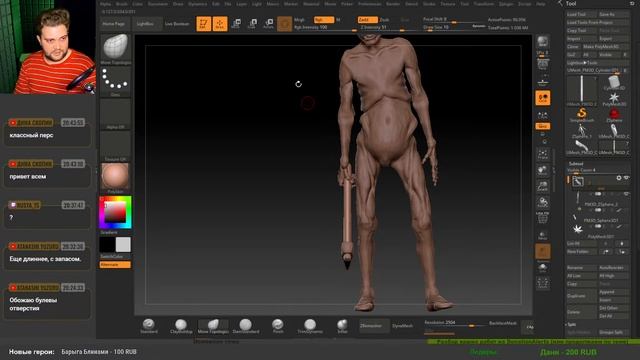Select the Cylinder3D tool thumbnail
The image size is (640, 360).
(614, 83)
